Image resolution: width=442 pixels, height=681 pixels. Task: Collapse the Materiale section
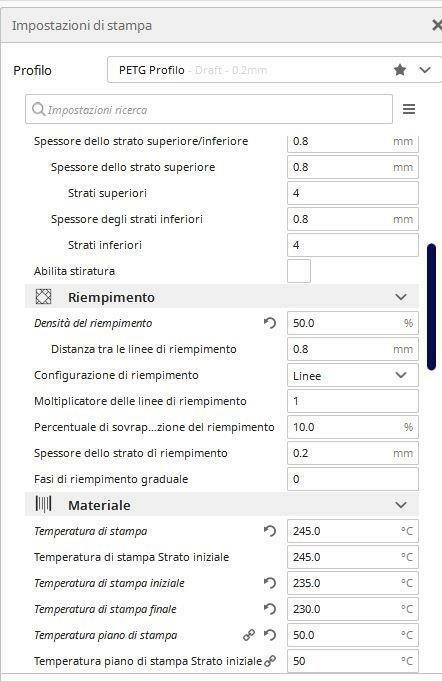(x=401, y=505)
